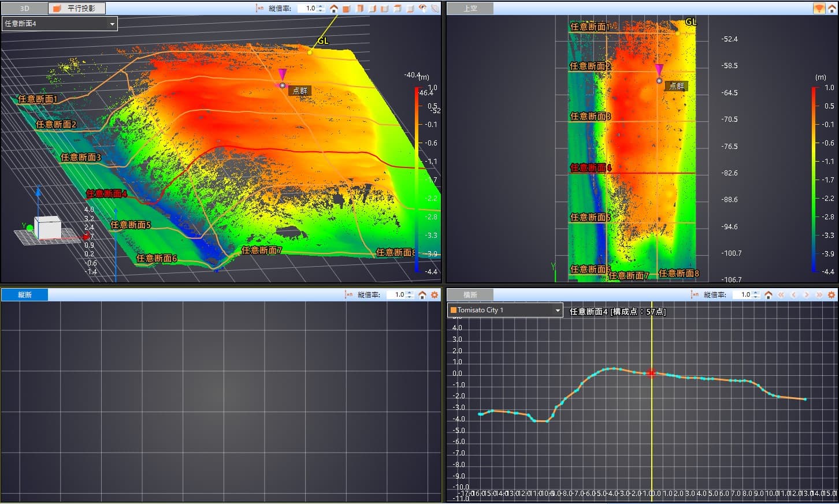Click the 縦倍率 input field in 横断 toolbar
This screenshot has width=839, height=504.
pyautogui.click(x=742, y=294)
